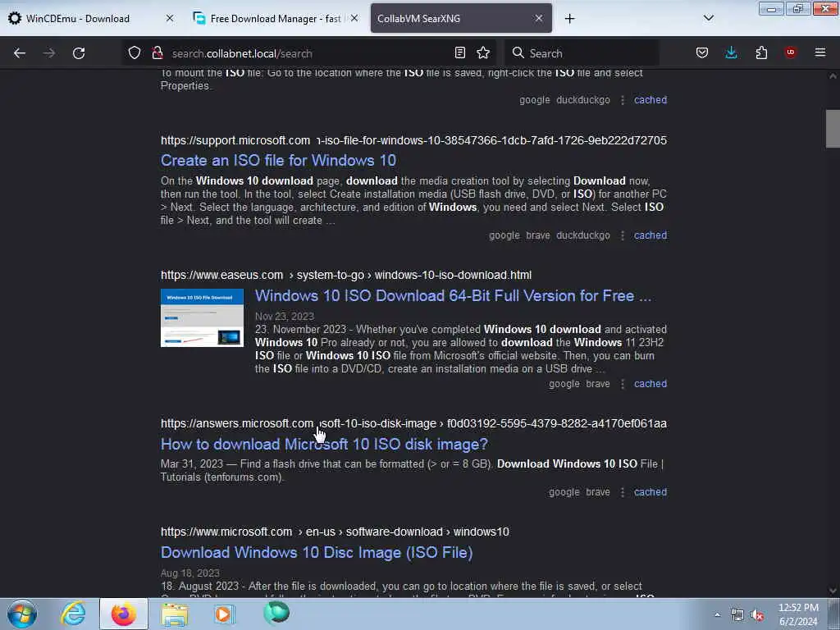Open the Firefox application menu
This screenshot has height=630, width=840.
[820, 52]
